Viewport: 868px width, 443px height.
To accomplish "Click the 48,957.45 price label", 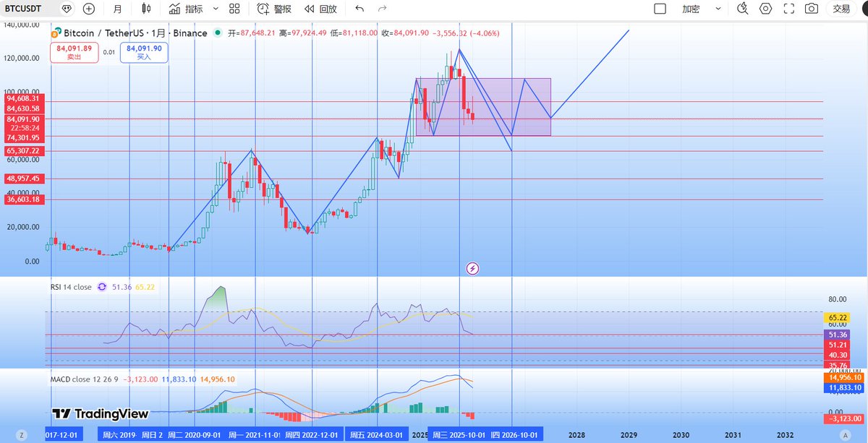I will coord(25,178).
